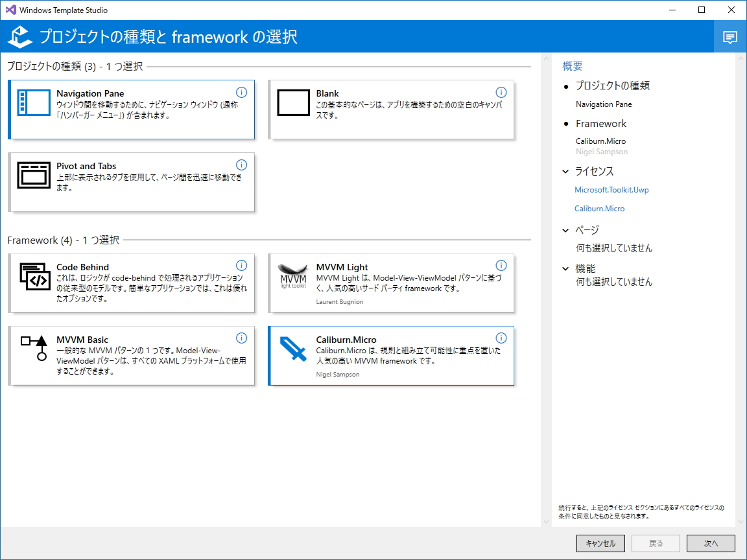Open the feedback icon in the header
747x560 pixels.
730,37
